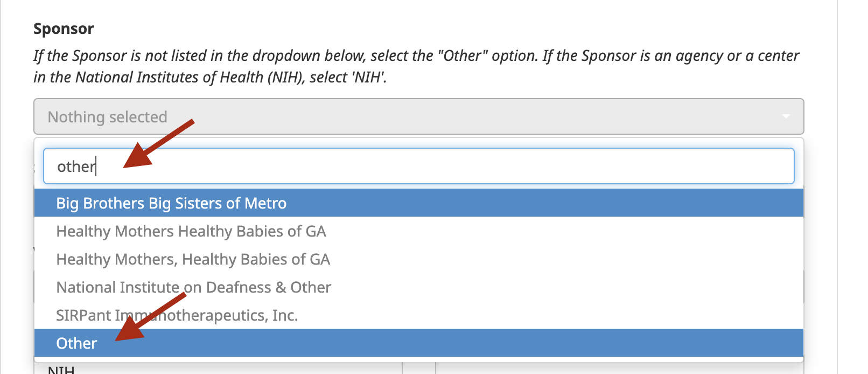
Task: Click the narrow cell beside the NIH box
Action: point(419,369)
